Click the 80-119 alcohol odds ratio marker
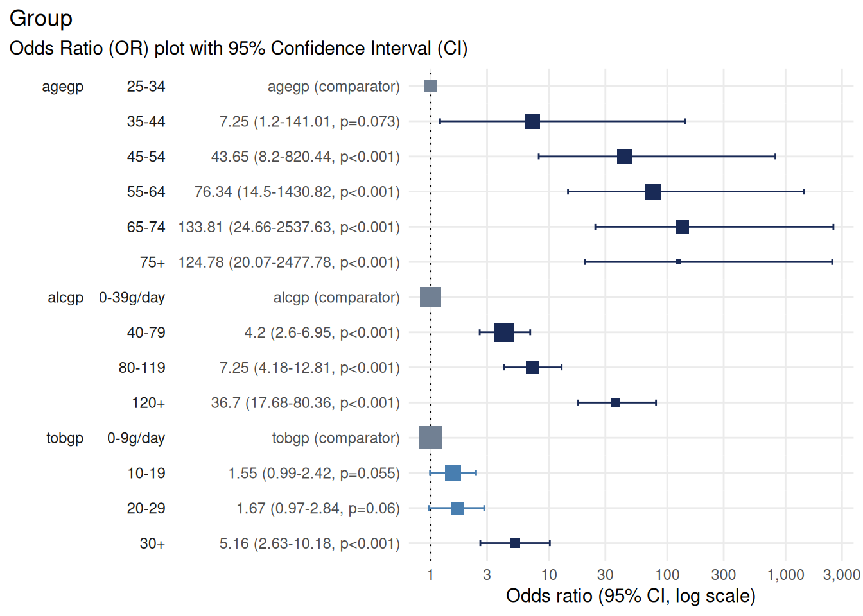863x616 pixels. 532,368
